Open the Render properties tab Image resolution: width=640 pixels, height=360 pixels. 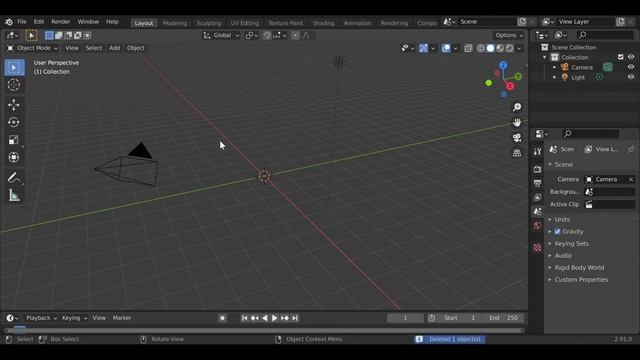(x=537, y=169)
